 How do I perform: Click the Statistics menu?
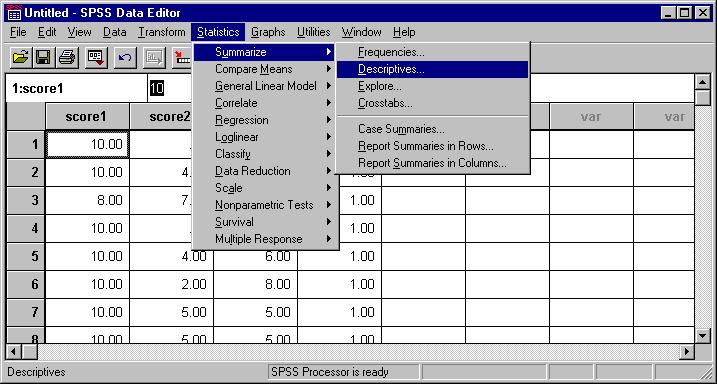coord(218,32)
